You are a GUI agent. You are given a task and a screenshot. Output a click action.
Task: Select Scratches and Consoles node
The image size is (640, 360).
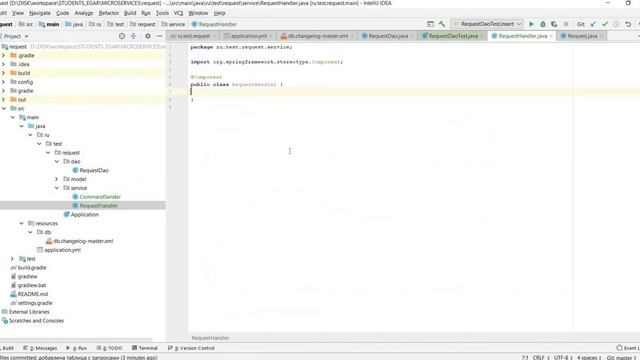pos(36,321)
